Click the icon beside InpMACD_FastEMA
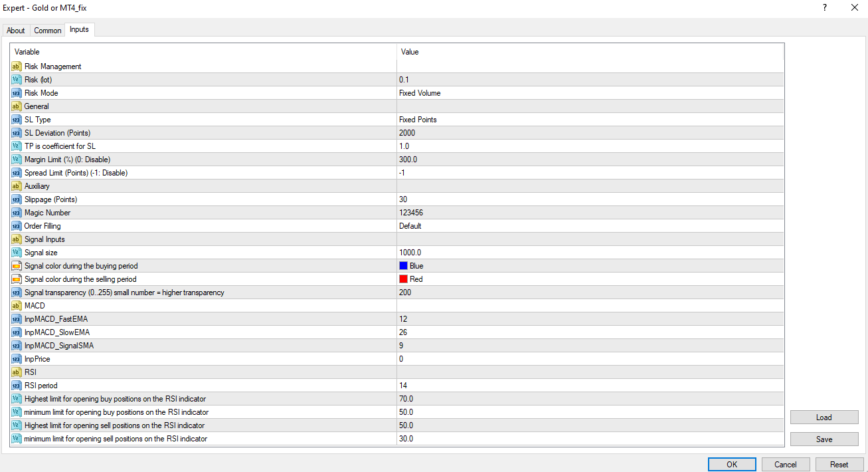Image resolution: width=868 pixels, height=472 pixels. click(17, 319)
